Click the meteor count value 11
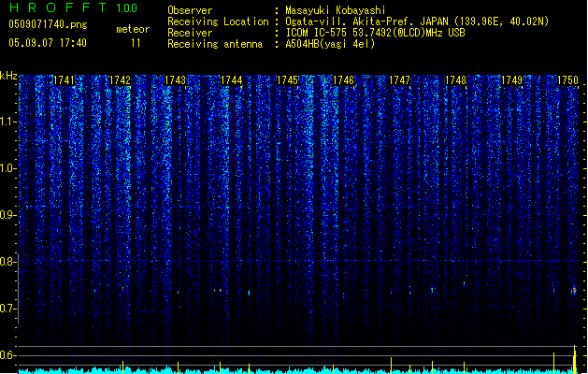 point(136,43)
